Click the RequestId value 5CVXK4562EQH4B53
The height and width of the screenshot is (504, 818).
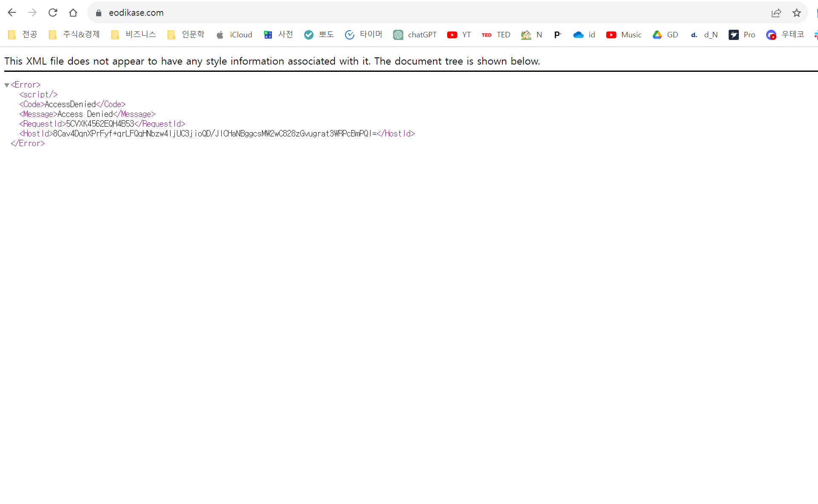[x=100, y=124]
